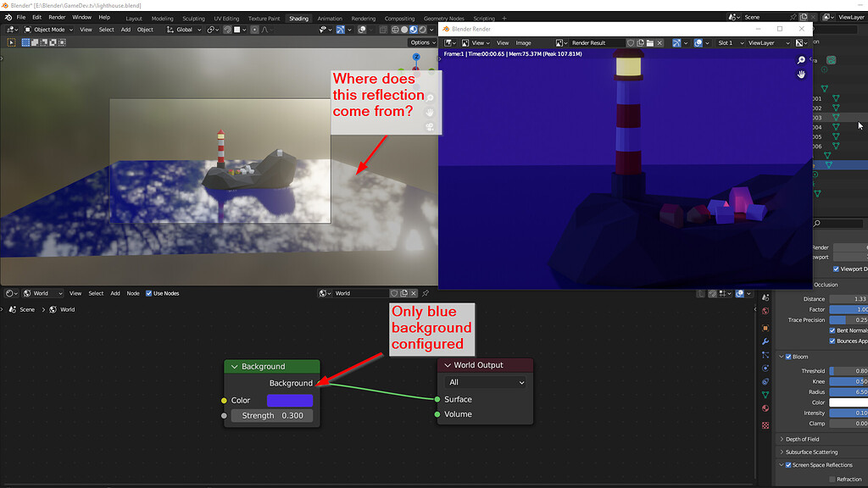Disable the Bloom checkbox
Screen dimensions: 868x488
click(787, 357)
